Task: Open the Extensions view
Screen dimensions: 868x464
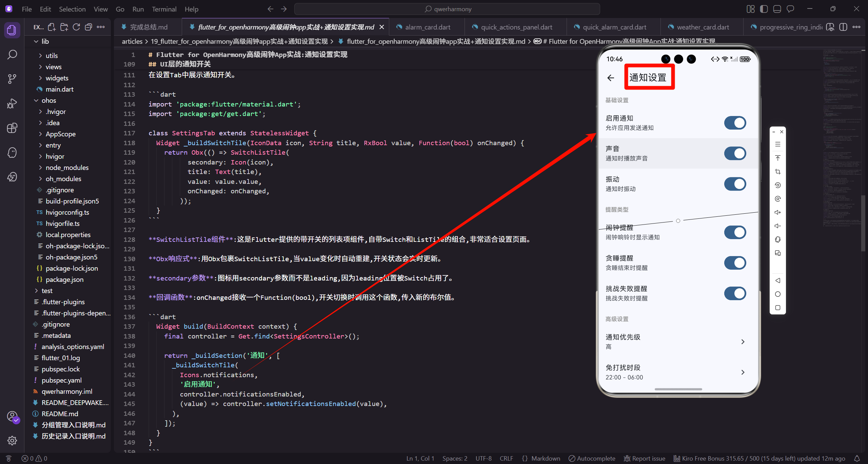Action: click(x=12, y=128)
